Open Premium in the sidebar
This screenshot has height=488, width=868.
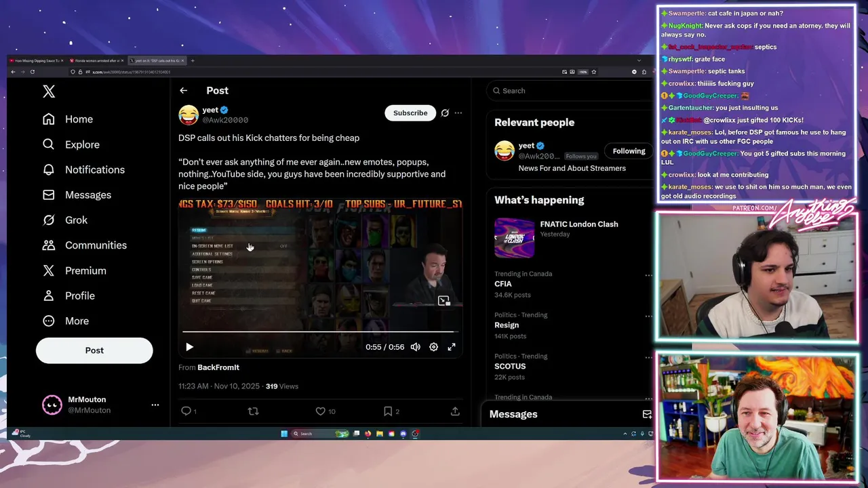coord(74,270)
